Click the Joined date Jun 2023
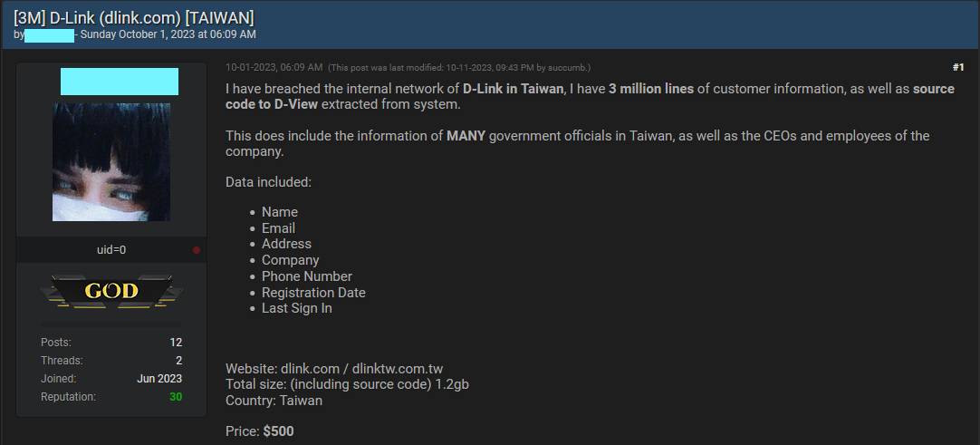The width and height of the screenshot is (980, 445). pos(159,379)
